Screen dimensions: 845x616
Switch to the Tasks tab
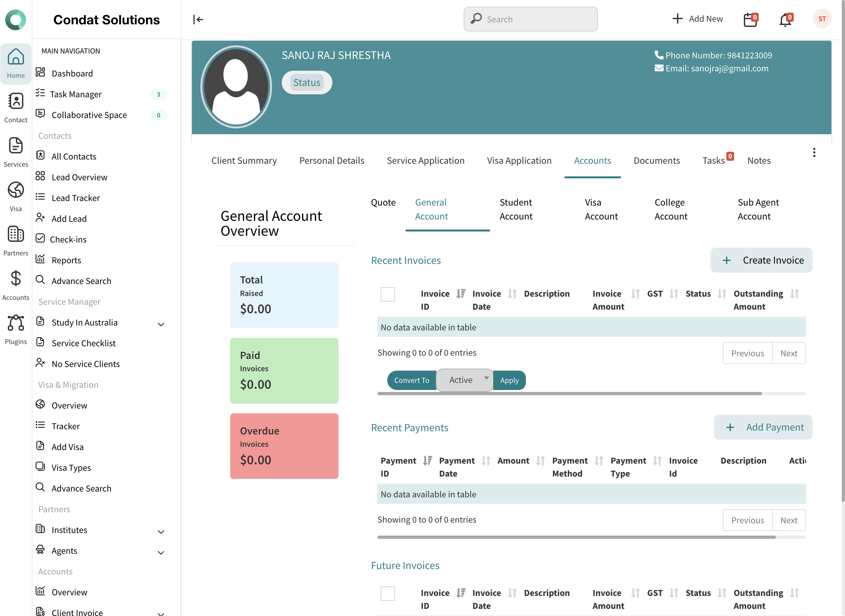point(713,160)
